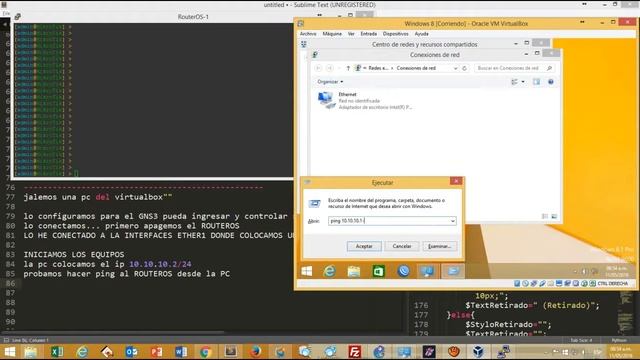Click the Sublime Text horizontal scrollbar
This screenshot has width=640, height=360.
click(114, 332)
